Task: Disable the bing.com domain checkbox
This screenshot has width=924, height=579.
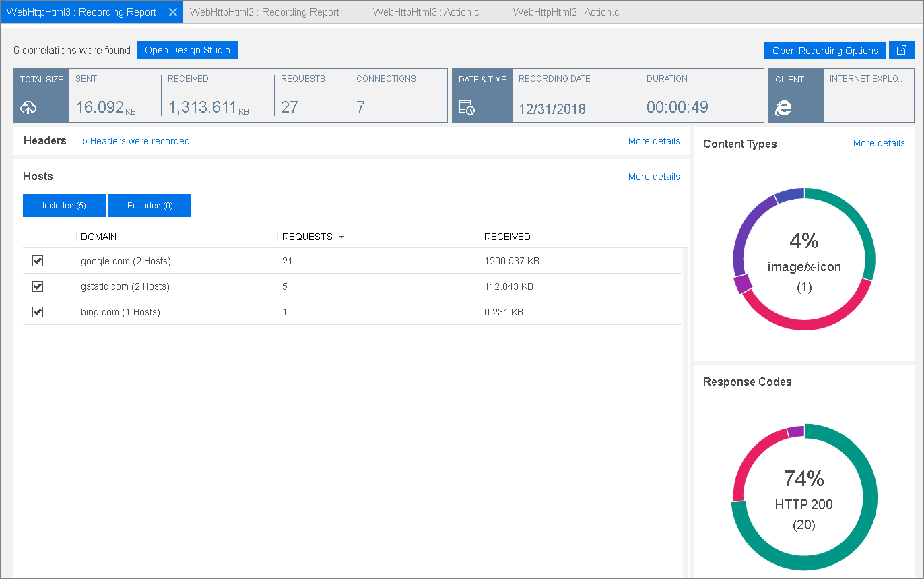Action: 38,312
